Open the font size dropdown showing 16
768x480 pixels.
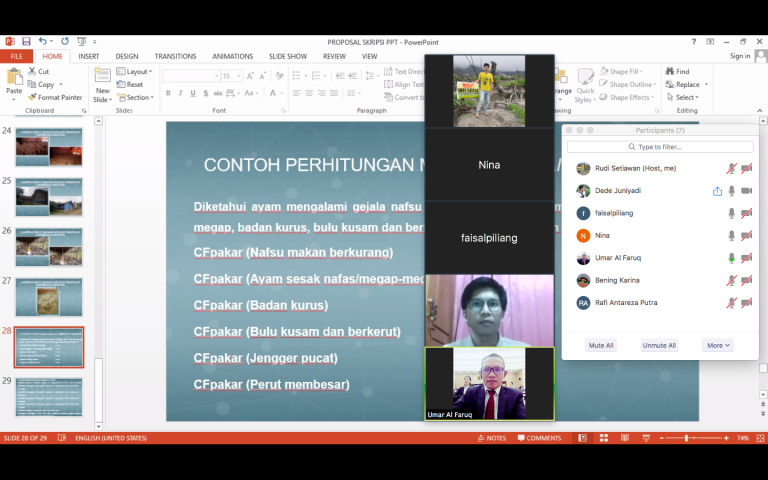point(239,76)
